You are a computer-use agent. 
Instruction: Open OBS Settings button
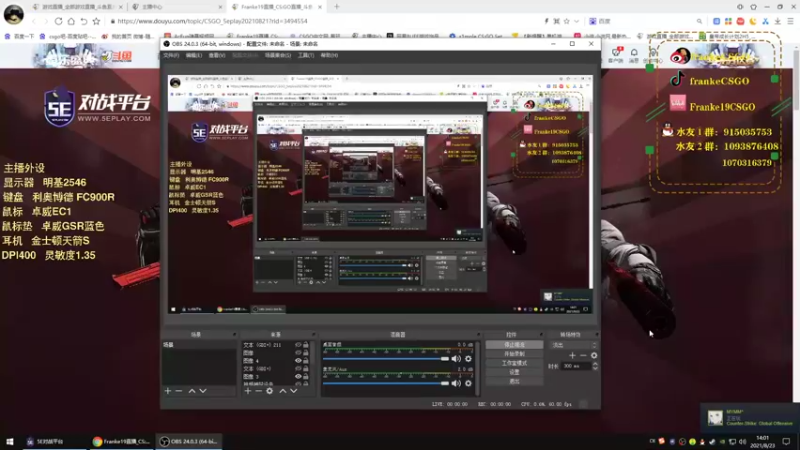click(514, 372)
